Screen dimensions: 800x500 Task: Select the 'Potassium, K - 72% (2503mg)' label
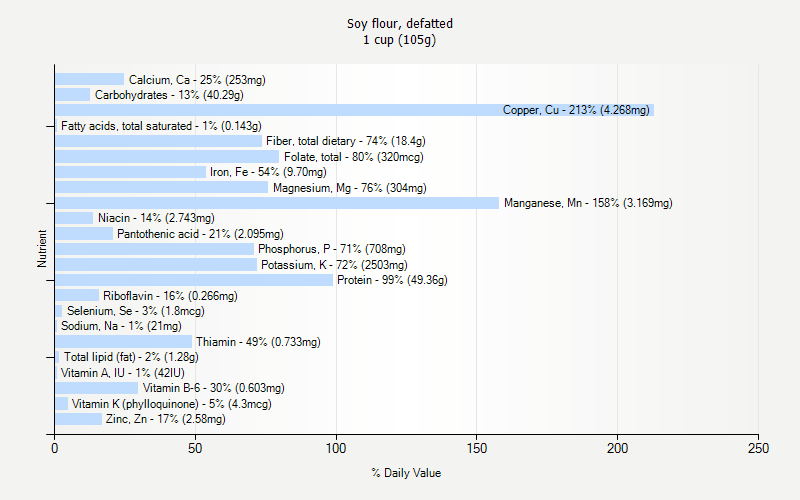pyautogui.click(x=334, y=265)
